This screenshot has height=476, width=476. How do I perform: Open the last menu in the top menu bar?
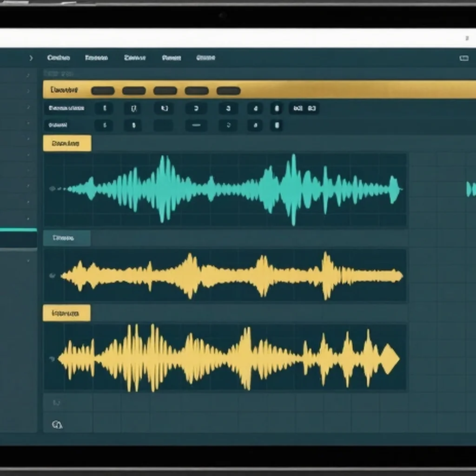pyautogui.click(x=205, y=57)
